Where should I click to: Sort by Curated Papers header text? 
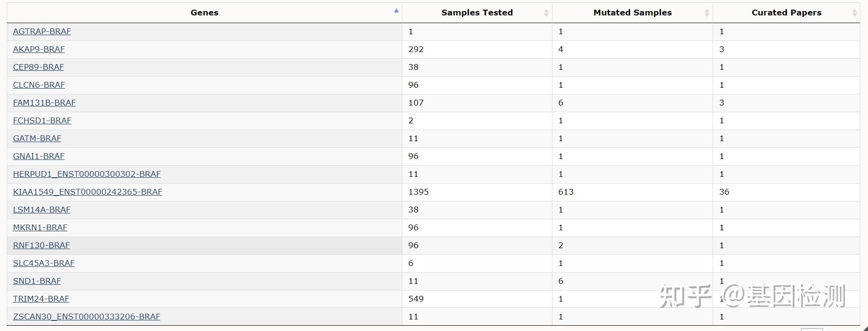point(786,13)
